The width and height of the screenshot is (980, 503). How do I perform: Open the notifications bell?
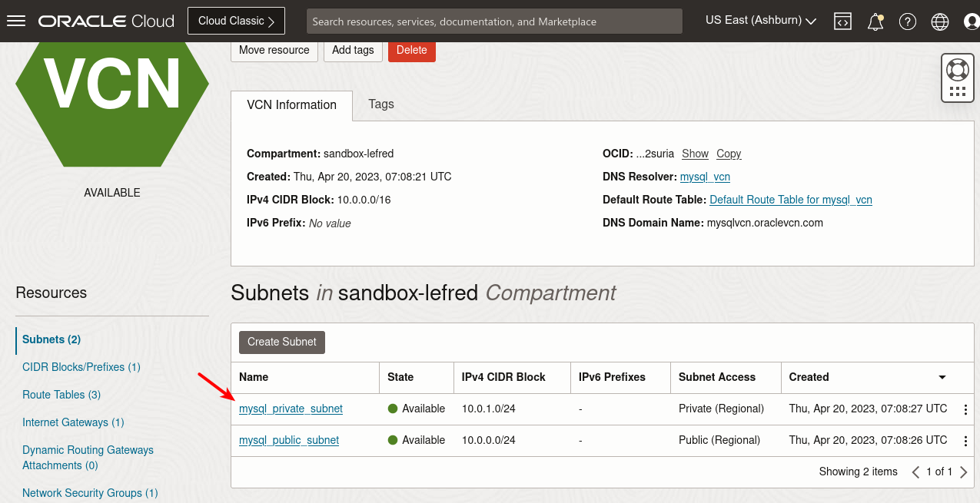(875, 22)
